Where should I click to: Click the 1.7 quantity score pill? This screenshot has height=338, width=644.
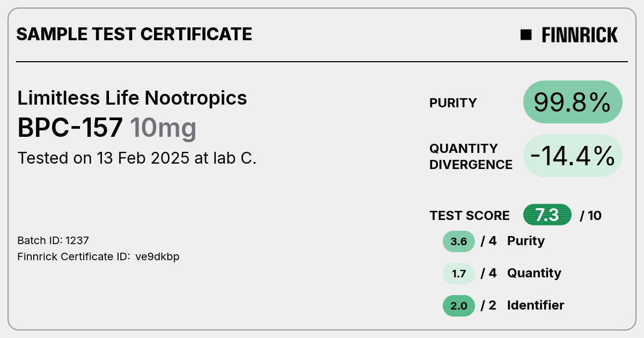(459, 274)
